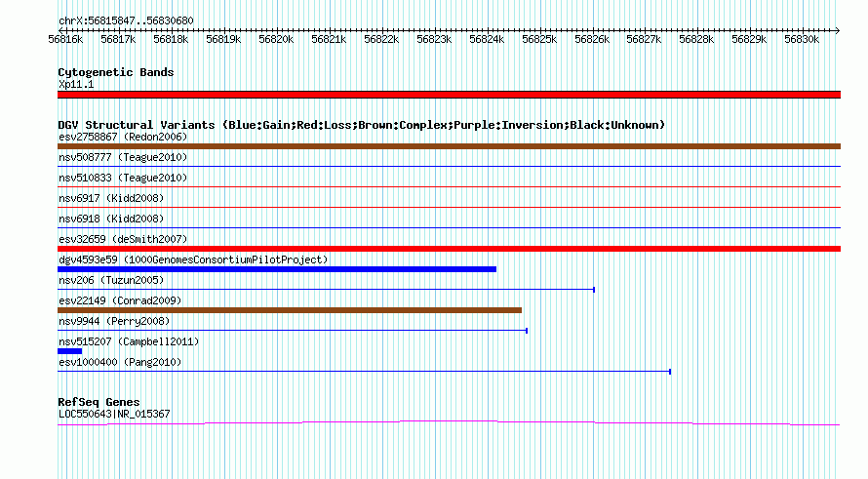Click the red nsv6917 loss line
The height and width of the screenshot is (479, 868).
(449, 207)
